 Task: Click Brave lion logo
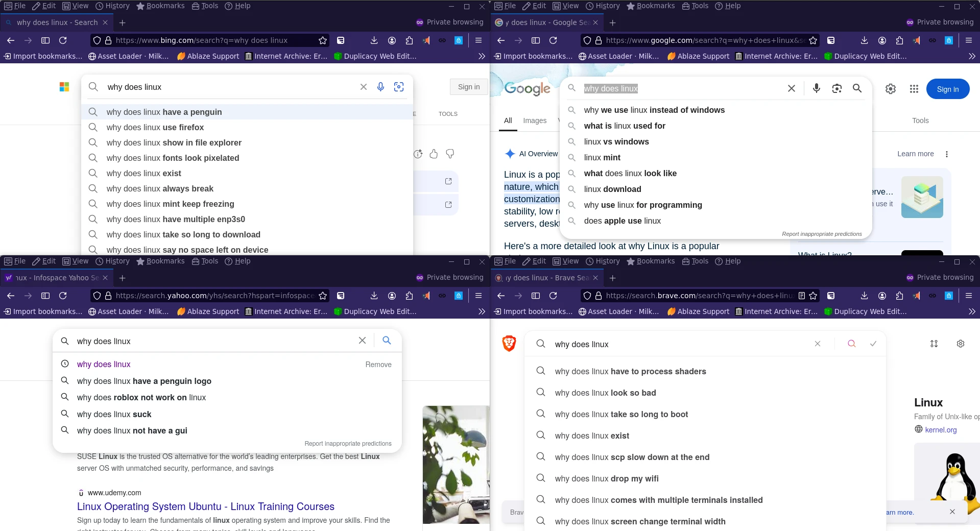509,343
